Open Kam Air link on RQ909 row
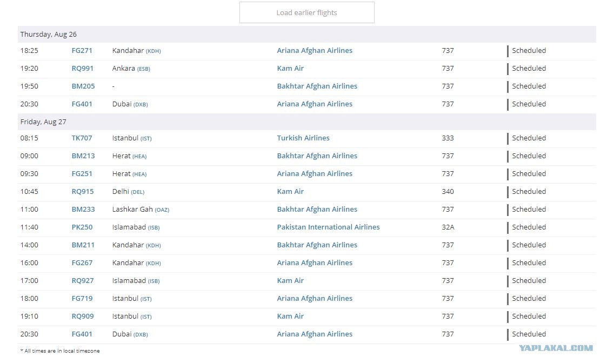Screen dimensions: 607x364 pyautogui.click(x=290, y=316)
